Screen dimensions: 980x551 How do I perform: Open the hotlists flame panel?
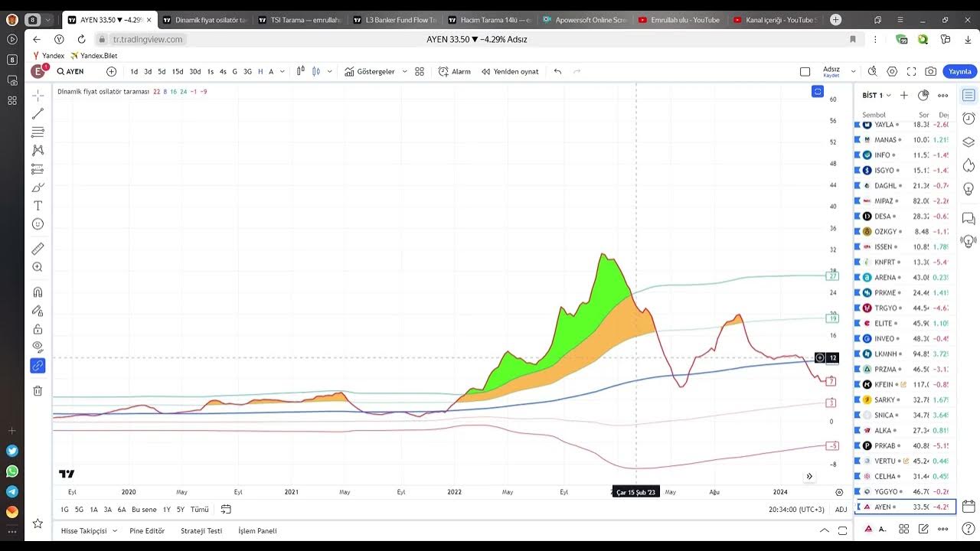[x=969, y=165]
